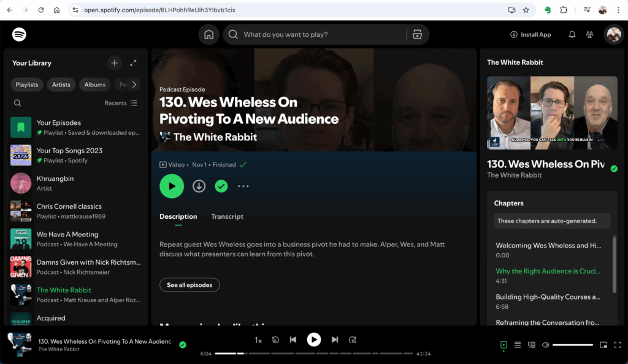The height and width of the screenshot is (364, 628).
Task: Open the Queue view icon
Action: (518, 345)
